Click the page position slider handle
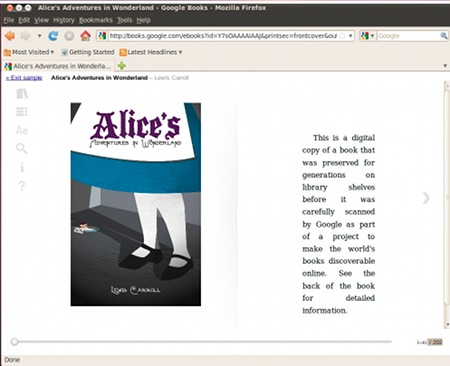Viewport: 450px width, 366px height. click(14, 342)
